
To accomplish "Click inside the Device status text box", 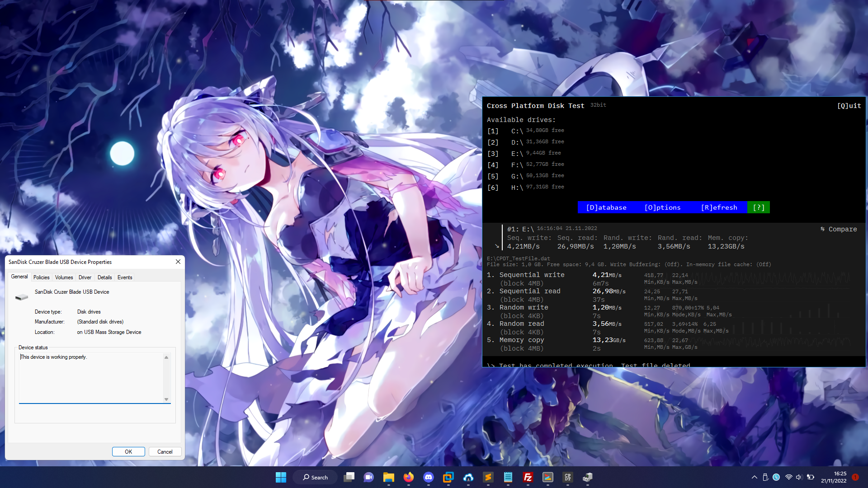I will click(x=91, y=378).
